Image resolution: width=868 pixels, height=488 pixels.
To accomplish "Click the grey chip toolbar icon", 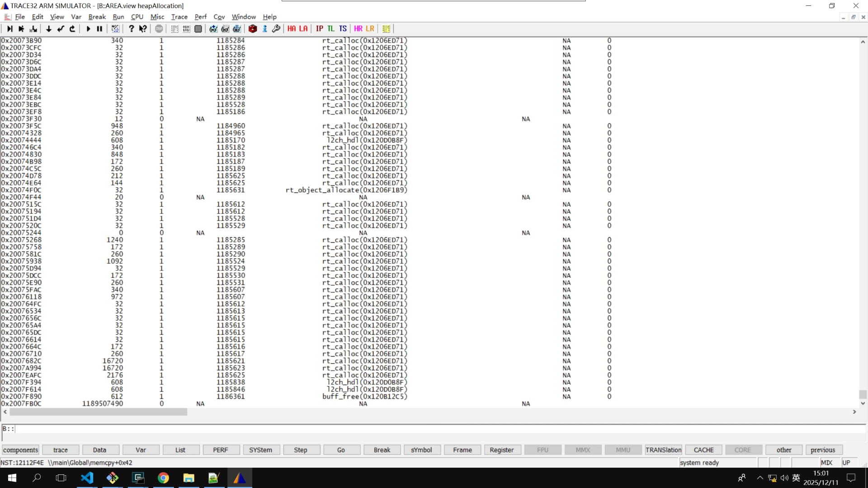I will pos(198,28).
